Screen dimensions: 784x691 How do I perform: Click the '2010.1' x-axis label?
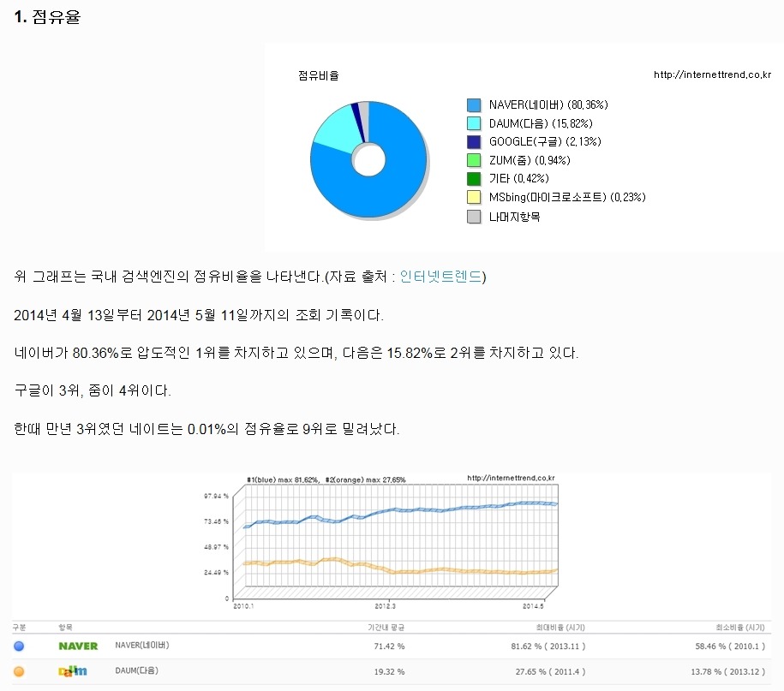pyautogui.click(x=243, y=606)
